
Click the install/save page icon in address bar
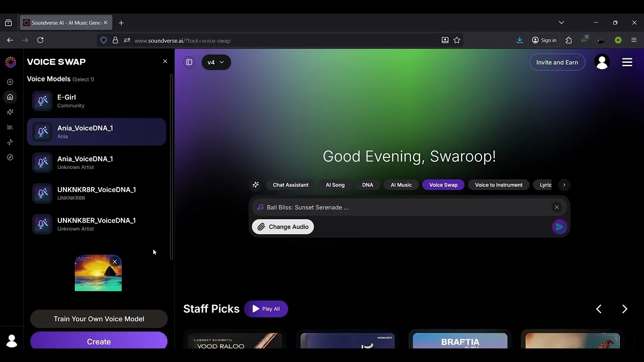(445, 40)
